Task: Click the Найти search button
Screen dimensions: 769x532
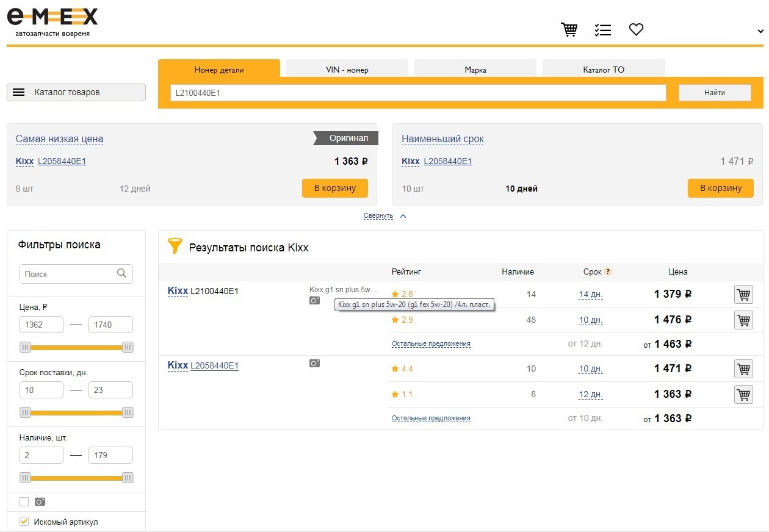Action: (715, 93)
